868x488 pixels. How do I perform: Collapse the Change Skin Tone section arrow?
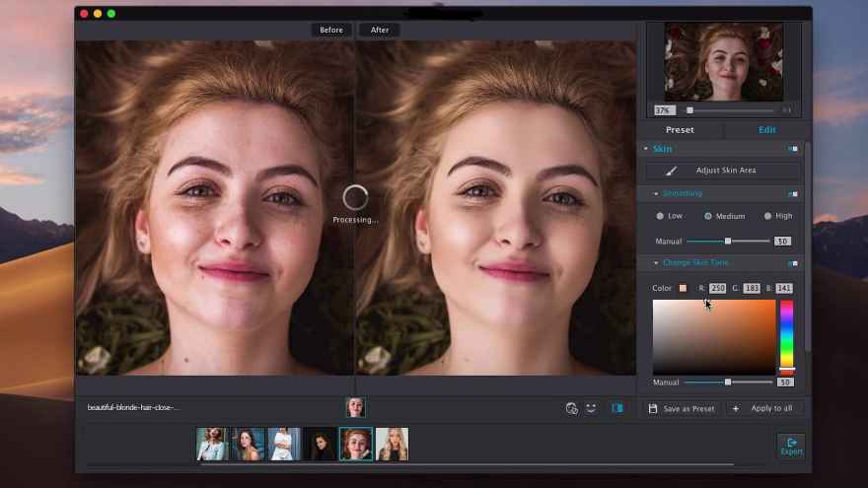click(656, 263)
